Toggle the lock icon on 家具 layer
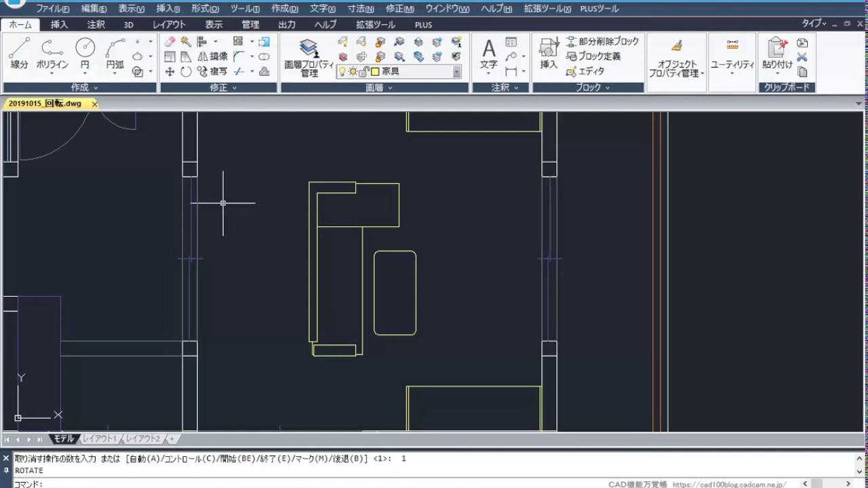Image resolution: width=868 pixels, height=488 pixels. click(363, 72)
